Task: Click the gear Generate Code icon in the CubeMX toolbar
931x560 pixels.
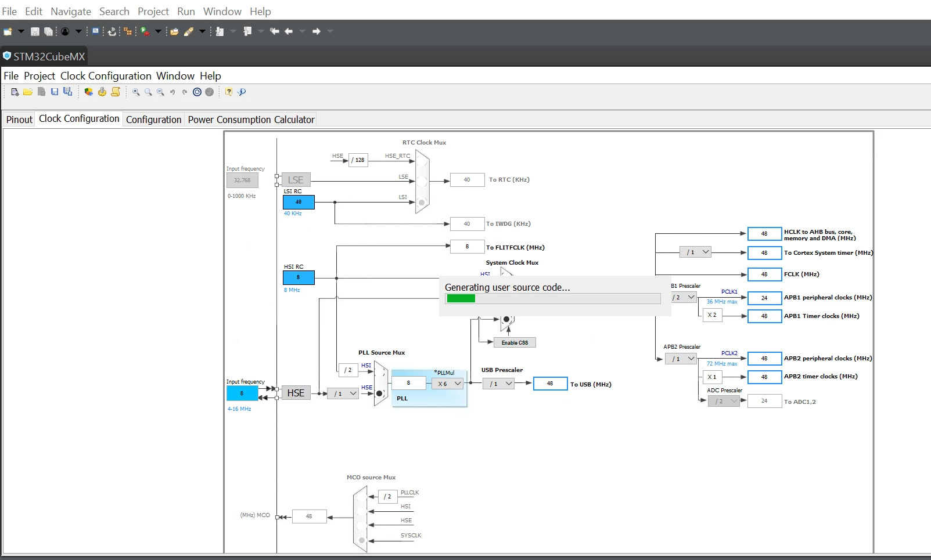Action: click(102, 92)
